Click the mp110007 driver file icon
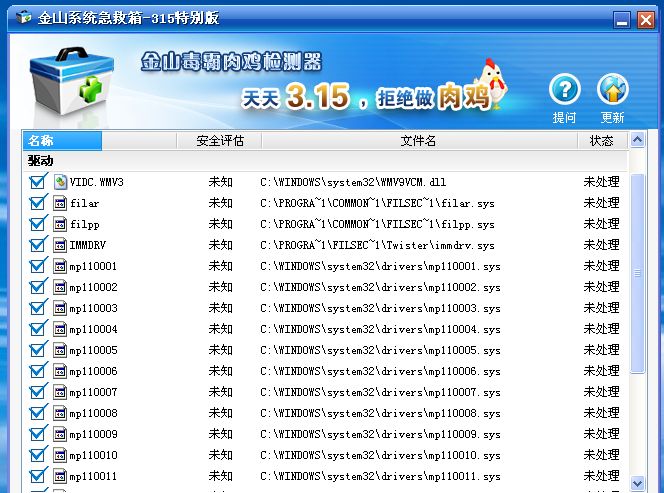Viewport: 664px width, 493px height. click(60, 392)
